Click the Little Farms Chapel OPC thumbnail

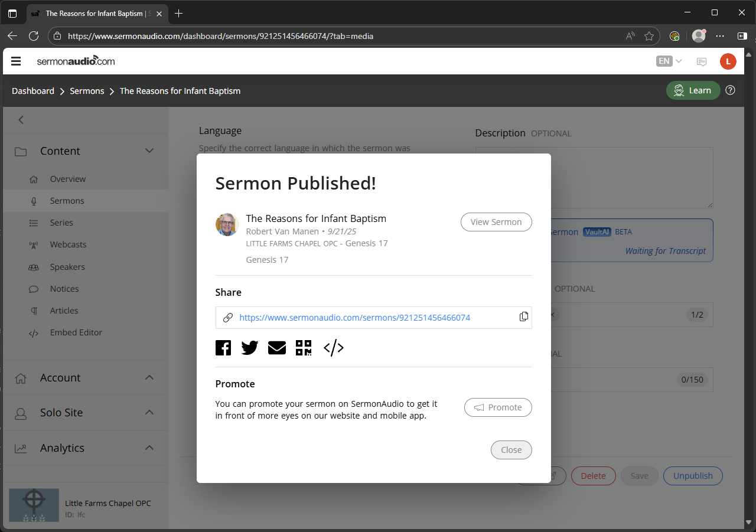coord(34,505)
